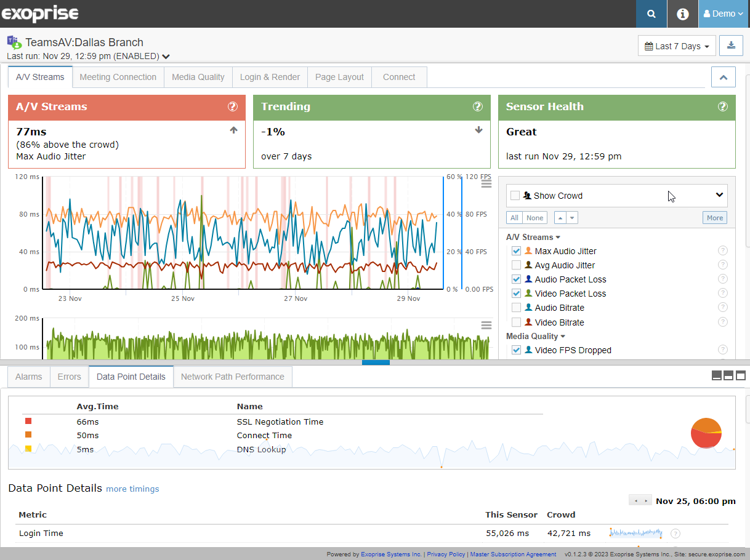Open the info icon in header
750x560 pixels.
pos(682,14)
